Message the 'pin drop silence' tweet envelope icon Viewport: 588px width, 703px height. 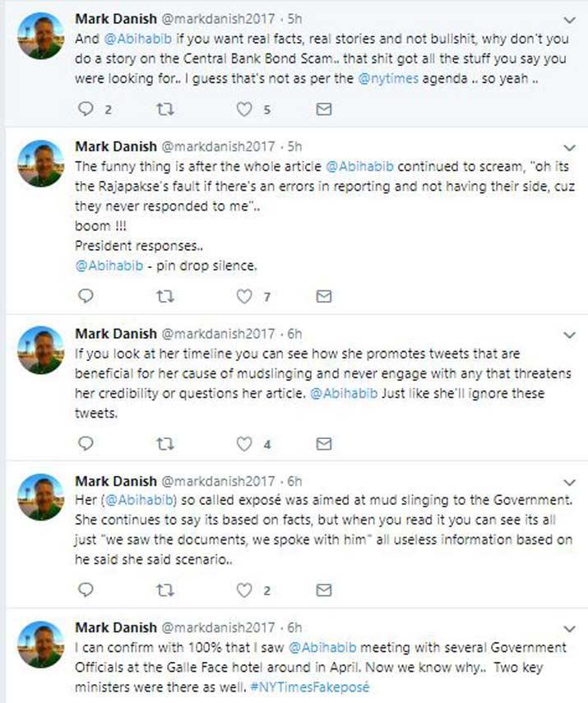324,297
